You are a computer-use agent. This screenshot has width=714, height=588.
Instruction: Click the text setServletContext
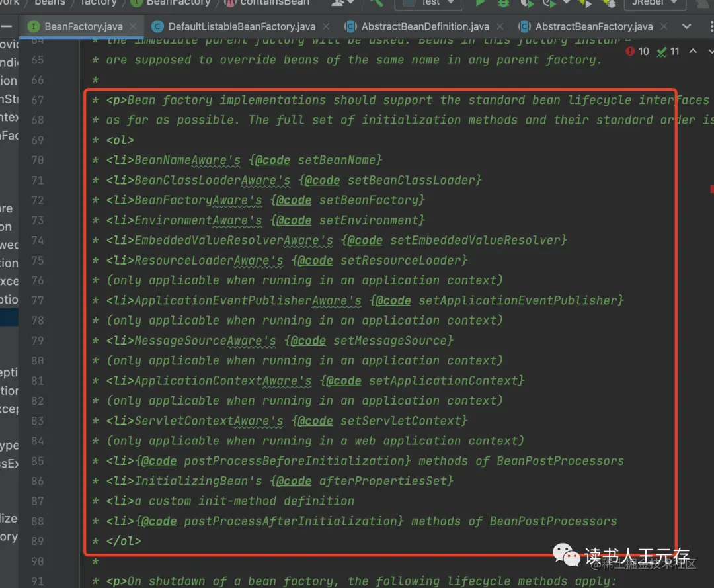[401, 421]
